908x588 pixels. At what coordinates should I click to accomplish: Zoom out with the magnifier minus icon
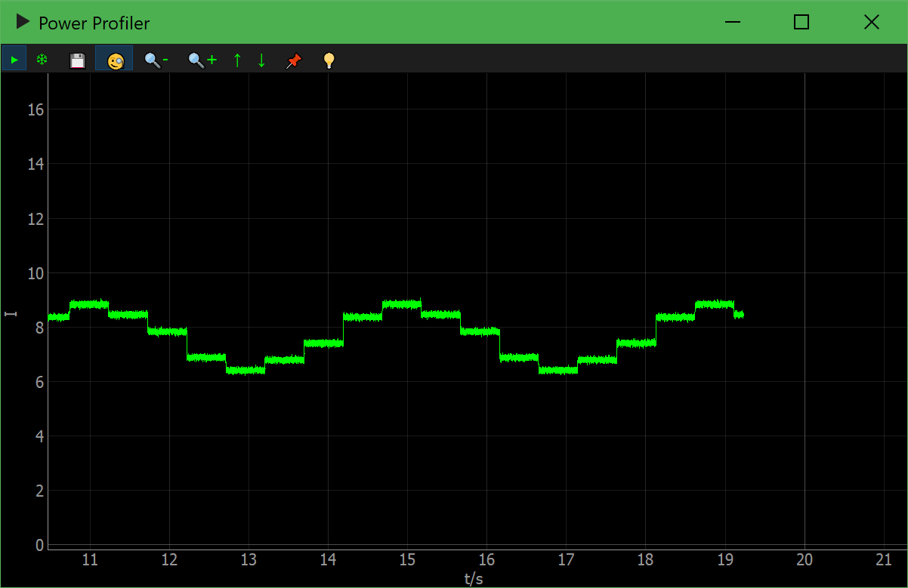click(x=156, y=60)
